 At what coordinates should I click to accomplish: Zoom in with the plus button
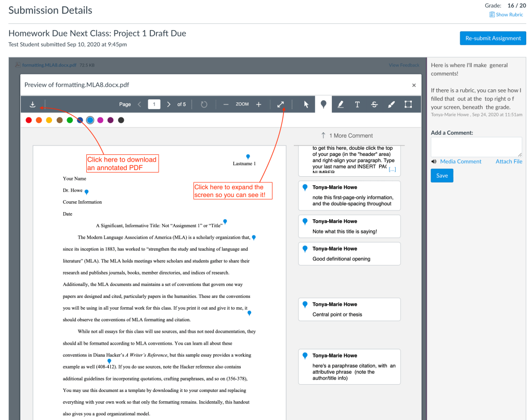pos(258,104)
